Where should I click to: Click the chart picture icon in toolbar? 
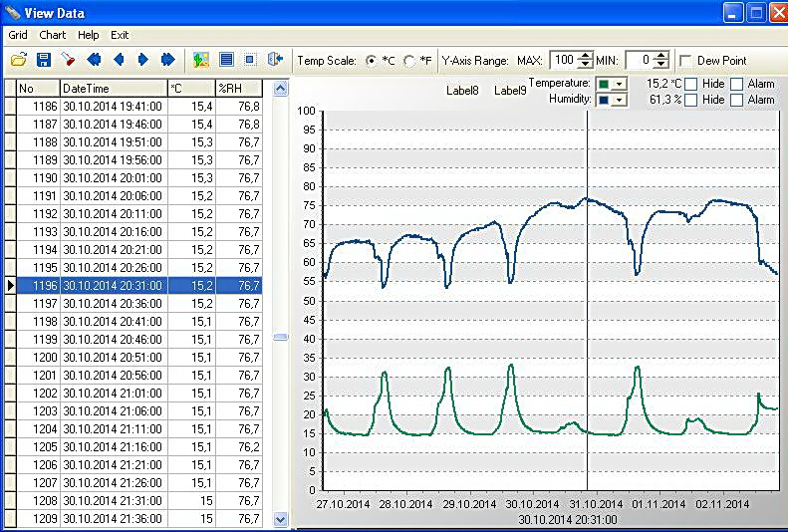201,60
